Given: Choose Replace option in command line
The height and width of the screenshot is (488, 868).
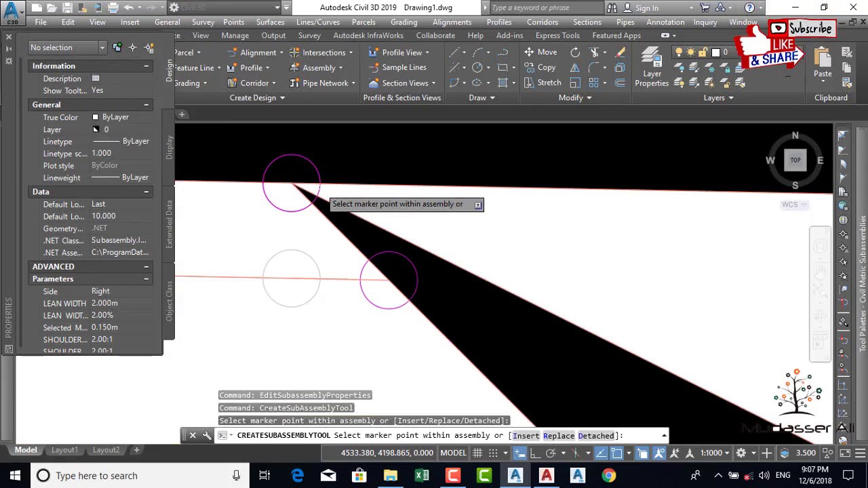Looking at the screenshot, I should point(559,436).
